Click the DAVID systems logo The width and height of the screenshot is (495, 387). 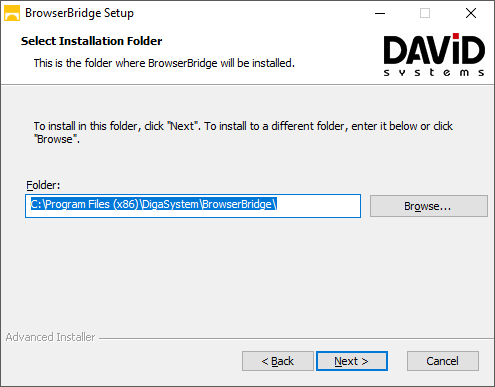click(434, 55)
